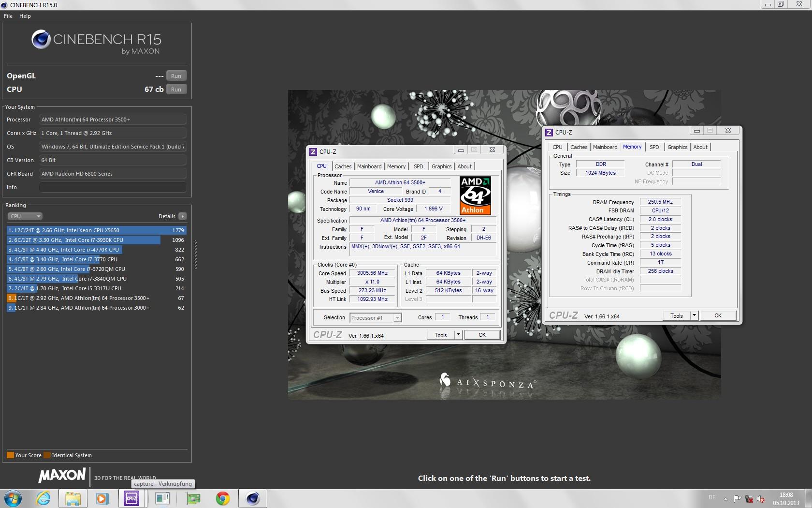
Task: Select ranking row Intel Core i5-3317U
Action: point(97,288)
